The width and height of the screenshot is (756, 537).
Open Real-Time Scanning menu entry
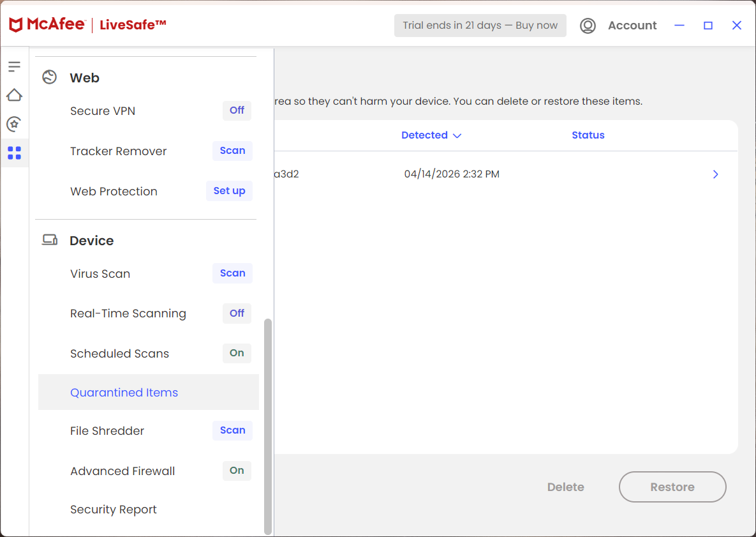coord(128,314)
